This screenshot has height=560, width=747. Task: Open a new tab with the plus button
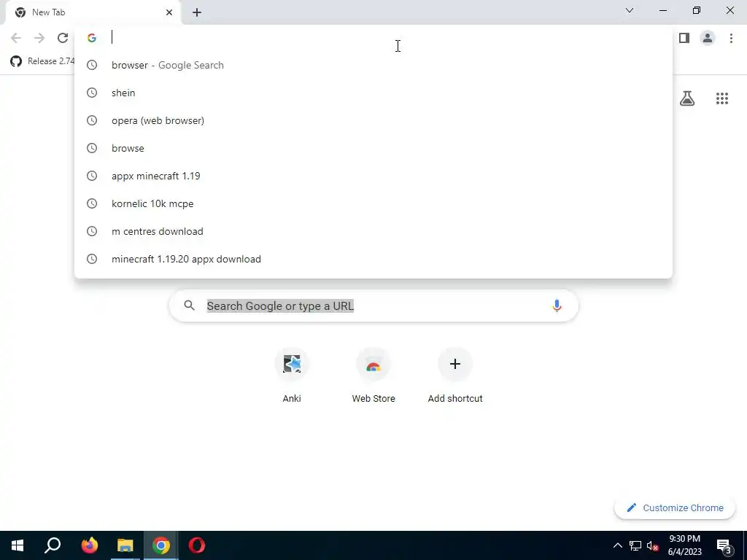[x=197, y=12]
